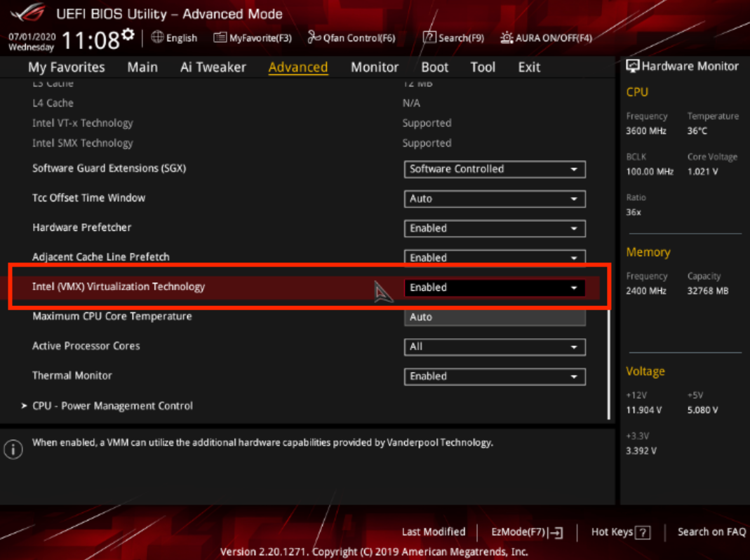Go to the Monitor tab

375,67
